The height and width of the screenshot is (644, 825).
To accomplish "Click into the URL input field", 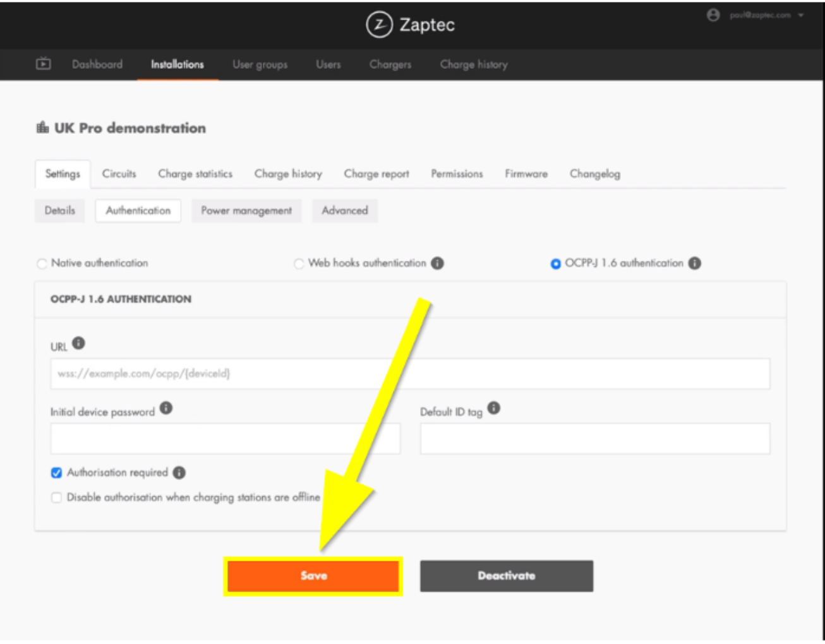I will (x=410, y=374).
